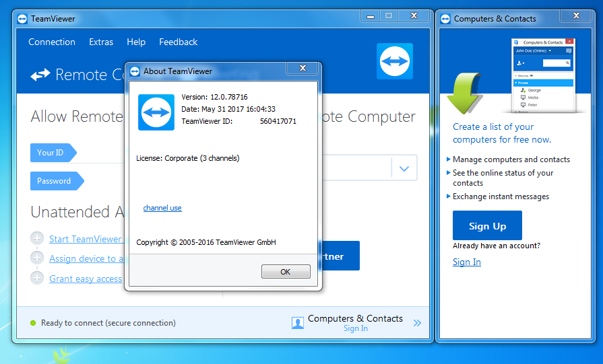Click the plus icon beside Start TeamViewer
Viewport: 603px width, 364px height.
tap(37, 238)
